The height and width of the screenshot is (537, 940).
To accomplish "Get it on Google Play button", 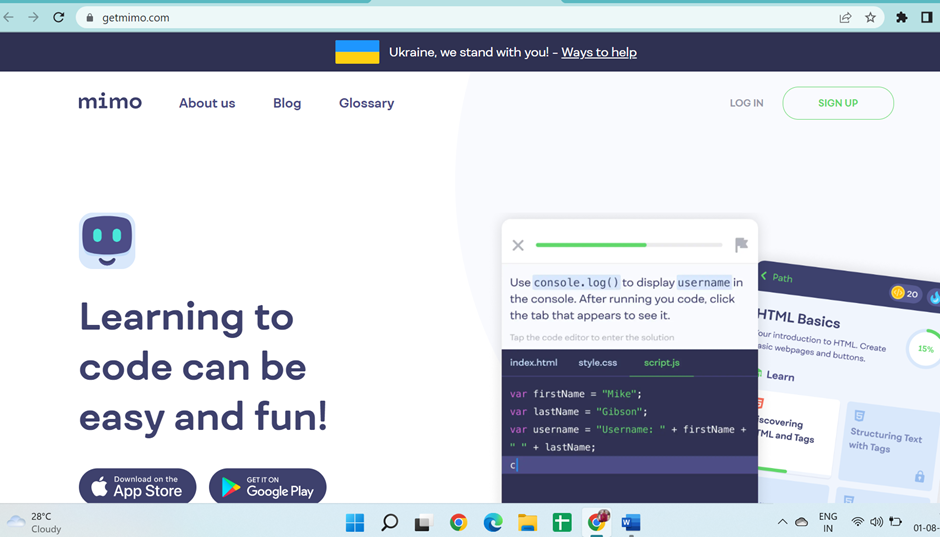I will 267,487.
